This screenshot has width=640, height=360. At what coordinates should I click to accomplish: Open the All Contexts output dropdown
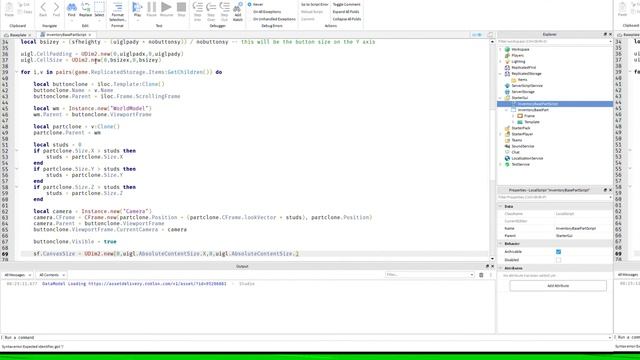(x=51, y=275)
